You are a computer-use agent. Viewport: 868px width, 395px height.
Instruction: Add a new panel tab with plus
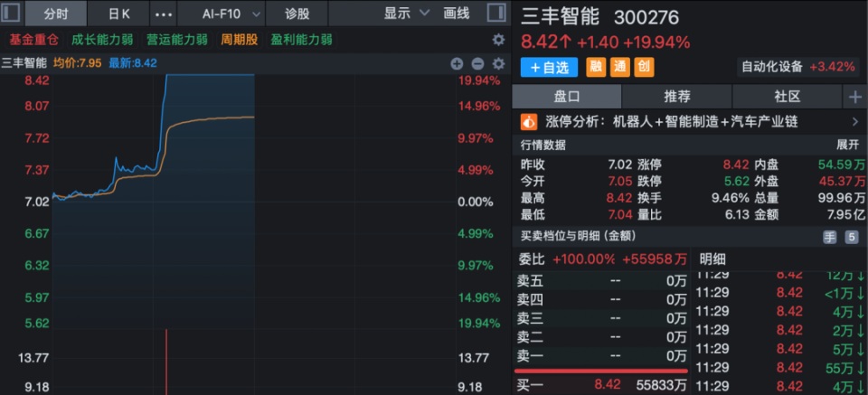(855, 97)
